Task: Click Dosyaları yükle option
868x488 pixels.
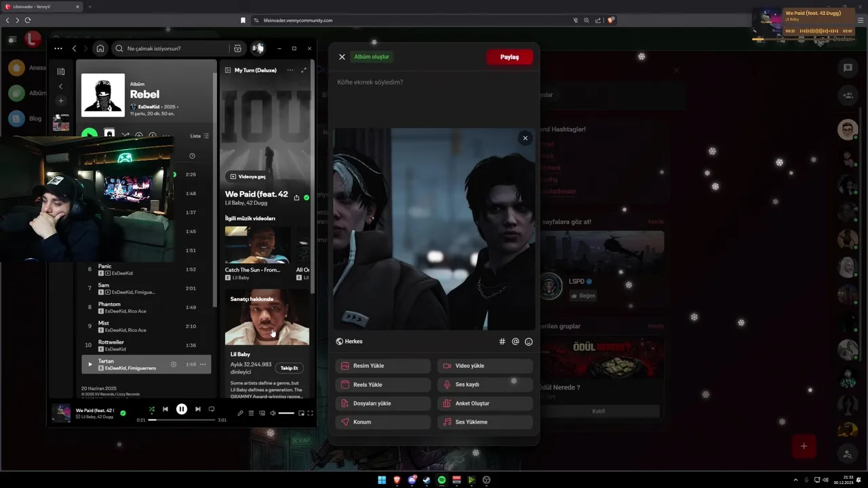Action: pos(382,403)
